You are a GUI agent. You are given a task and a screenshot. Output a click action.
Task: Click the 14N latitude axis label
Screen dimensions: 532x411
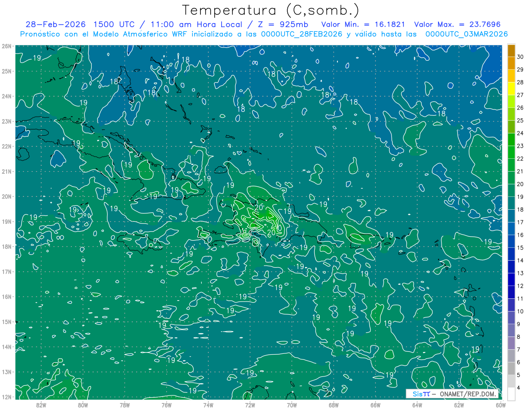tap(7, 347)
